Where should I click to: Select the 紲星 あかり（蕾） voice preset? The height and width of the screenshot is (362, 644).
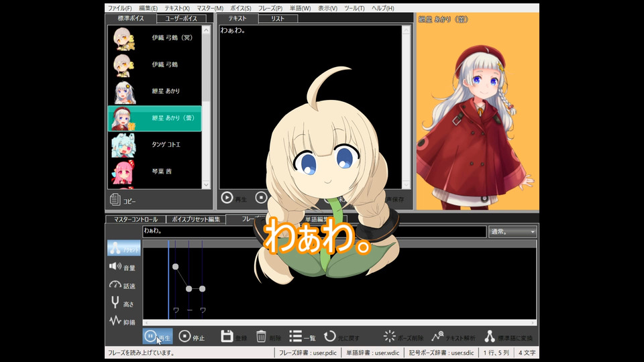coord(154,118)
